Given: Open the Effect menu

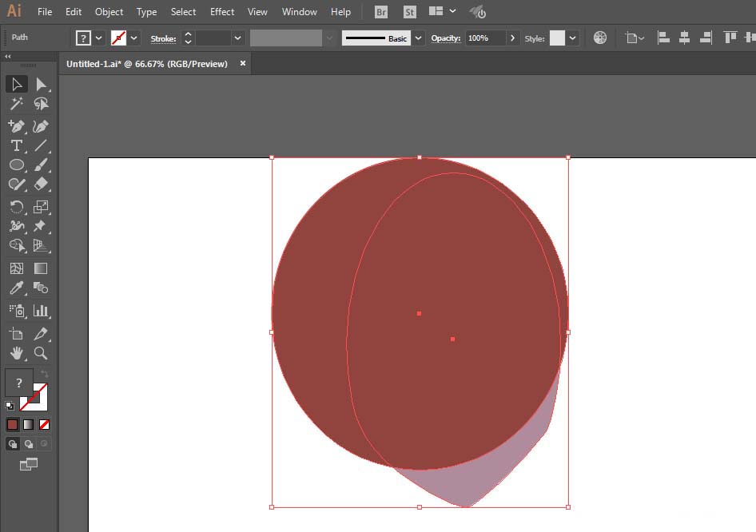Looking at the screenshot, I should 222,11.
